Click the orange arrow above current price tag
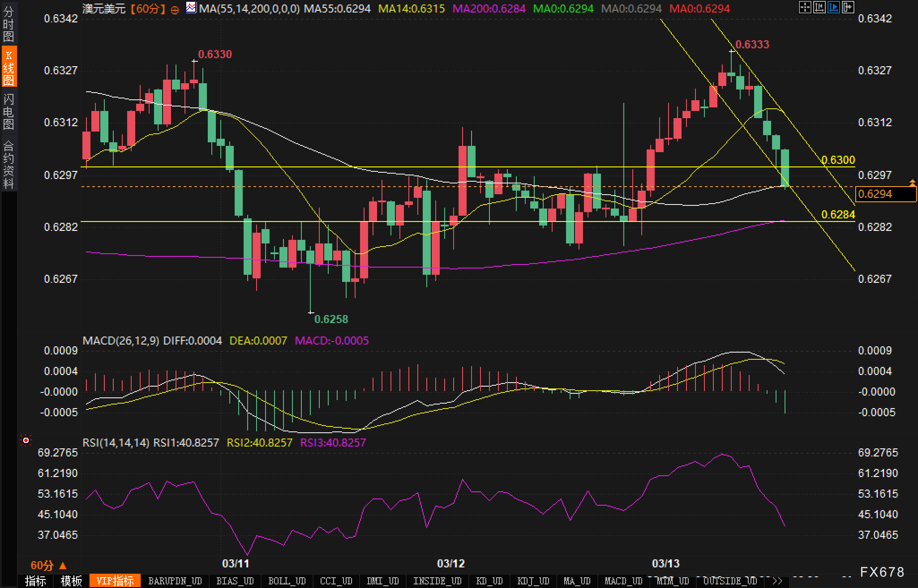 (x=912, y=182)
